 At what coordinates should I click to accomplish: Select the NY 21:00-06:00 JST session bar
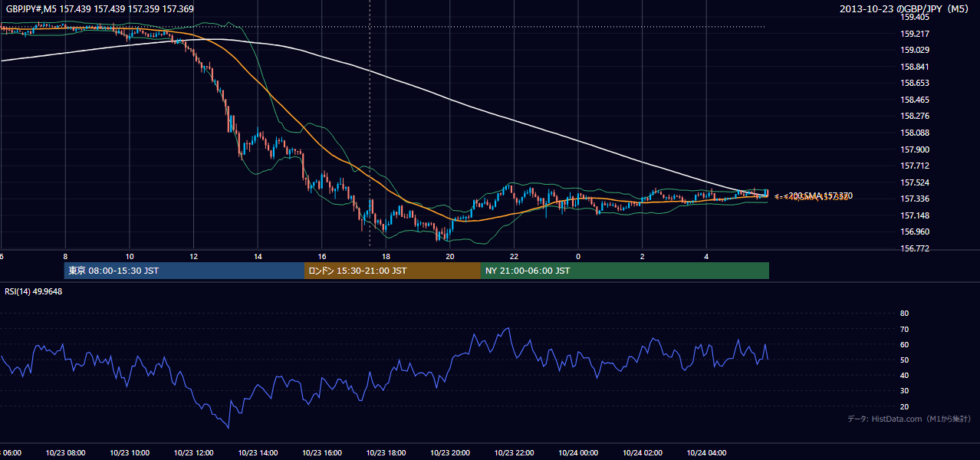click(625, 271)
